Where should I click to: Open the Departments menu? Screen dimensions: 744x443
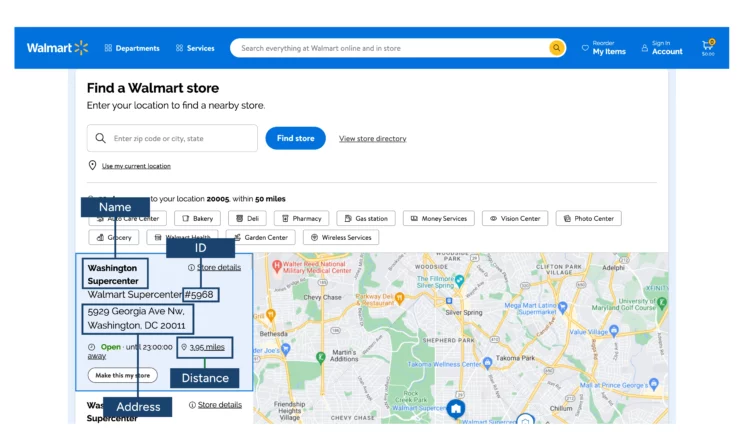[132, 48]
